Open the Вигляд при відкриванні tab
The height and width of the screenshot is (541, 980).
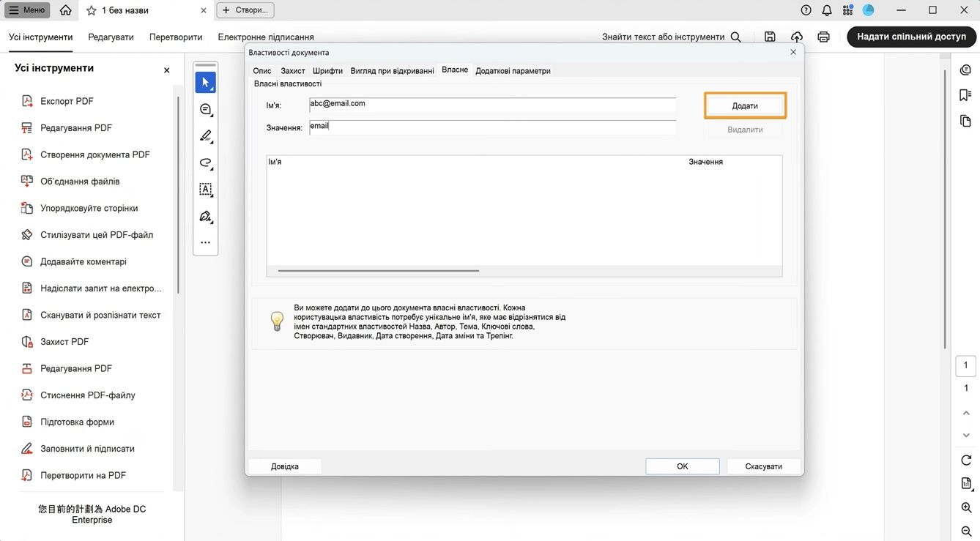pos(392,71)
